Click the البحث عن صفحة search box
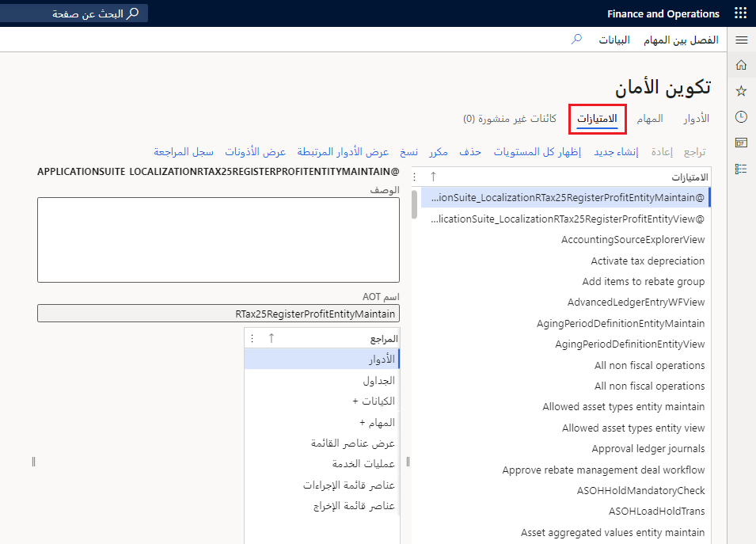756x544 pixels. click(74, 13)
